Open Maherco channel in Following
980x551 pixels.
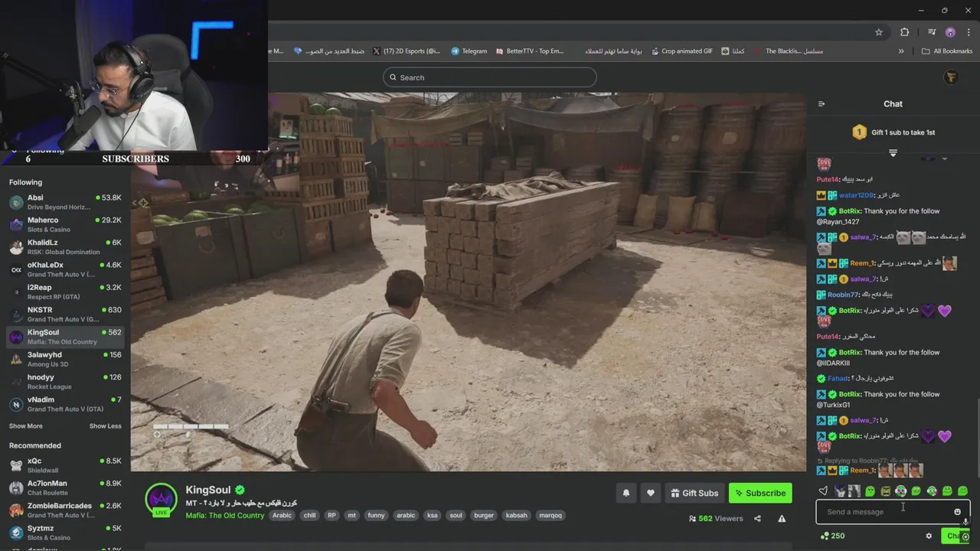(x=65, y=224)
